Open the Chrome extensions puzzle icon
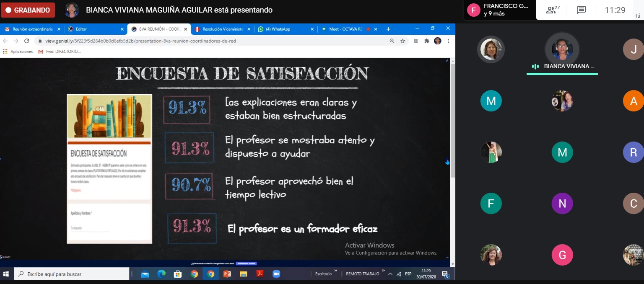Screen dimensions: 644x284 point(427,41)
